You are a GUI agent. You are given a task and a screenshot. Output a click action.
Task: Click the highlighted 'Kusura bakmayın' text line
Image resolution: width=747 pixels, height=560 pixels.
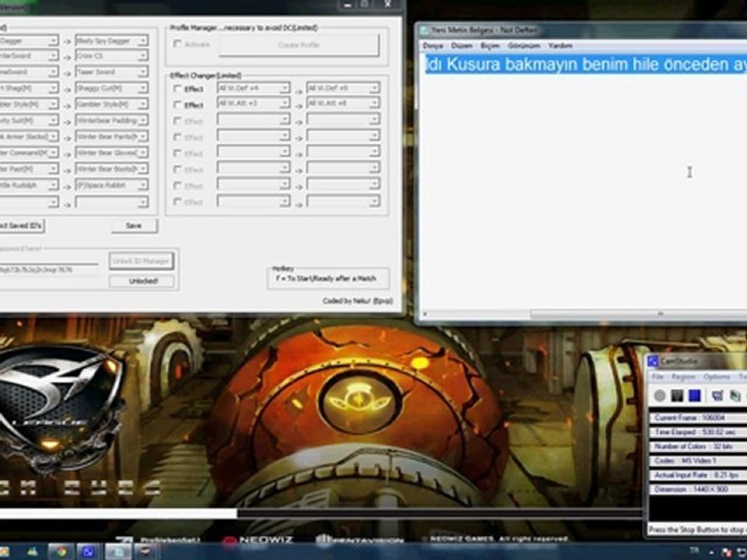pos(586,65)
